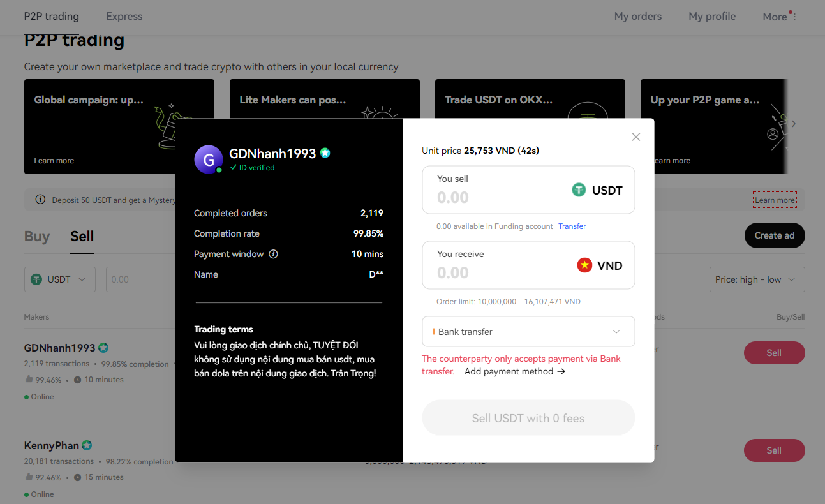The height and width of the screenshot is (504, 825).
Task: Click the Transfer link under You sell
Action: [x=572, y=226]
